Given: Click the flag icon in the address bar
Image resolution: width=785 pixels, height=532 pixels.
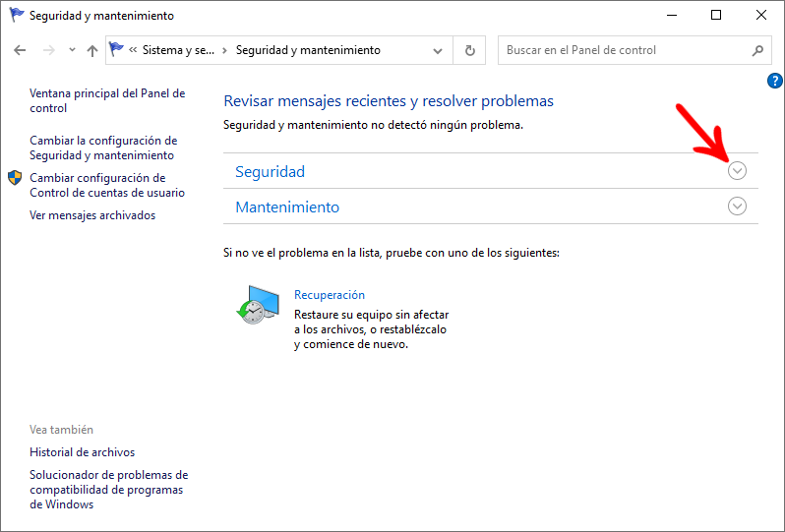Looking at the screenshot, I should (116, 49).
